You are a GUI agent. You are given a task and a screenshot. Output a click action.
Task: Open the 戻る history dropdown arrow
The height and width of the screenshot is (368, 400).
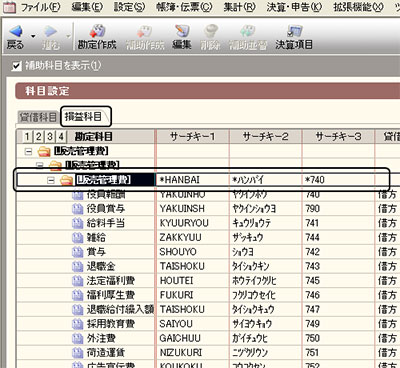point(33,36)
